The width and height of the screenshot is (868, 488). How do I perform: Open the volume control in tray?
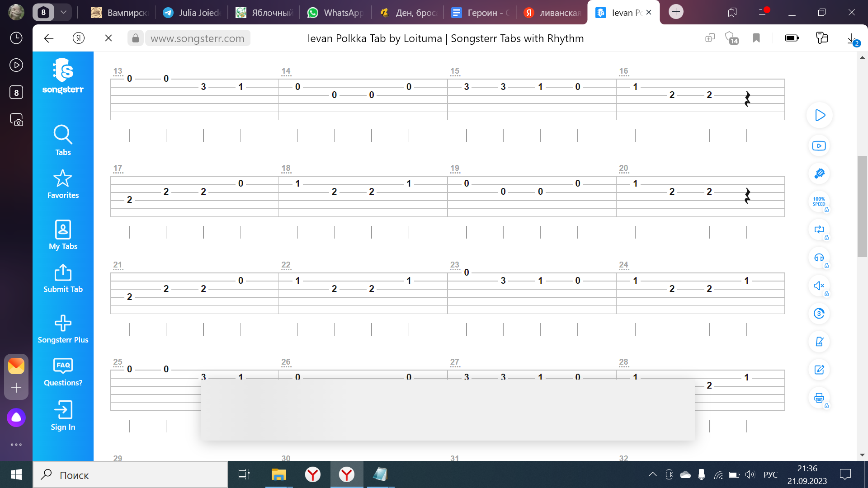pyautogui.click(x=750, y=474)
